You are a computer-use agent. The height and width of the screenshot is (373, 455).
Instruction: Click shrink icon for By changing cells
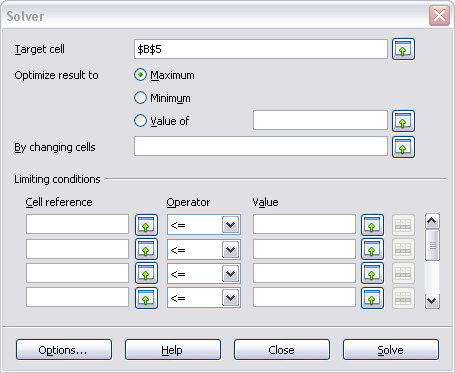point(403,147)
